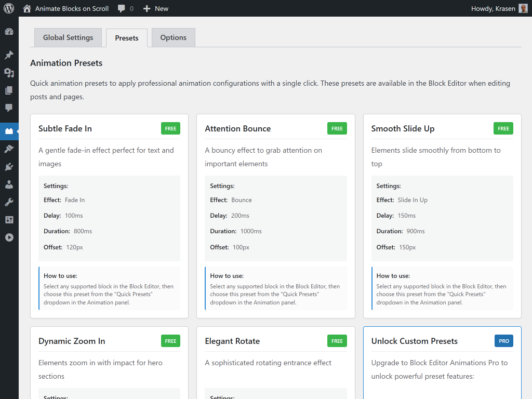The height and width of the screenshot is (399, 532).
Task: Click the Posts pin icon
Action: [9, 55]
